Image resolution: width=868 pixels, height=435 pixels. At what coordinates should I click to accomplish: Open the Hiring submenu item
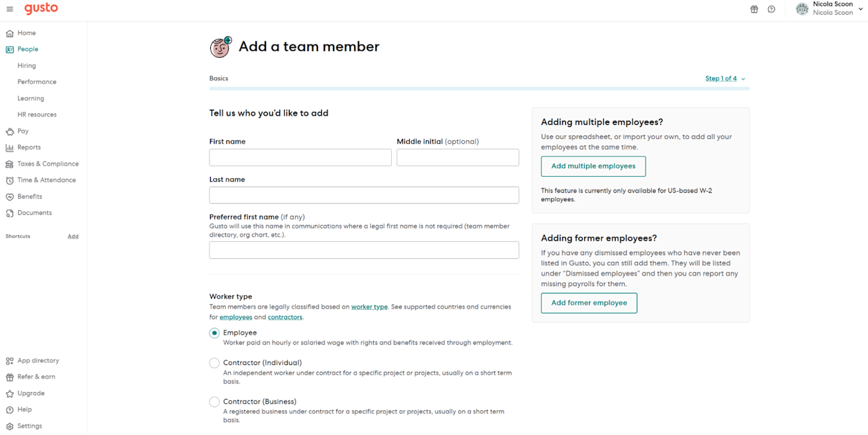tap(27, 66)
